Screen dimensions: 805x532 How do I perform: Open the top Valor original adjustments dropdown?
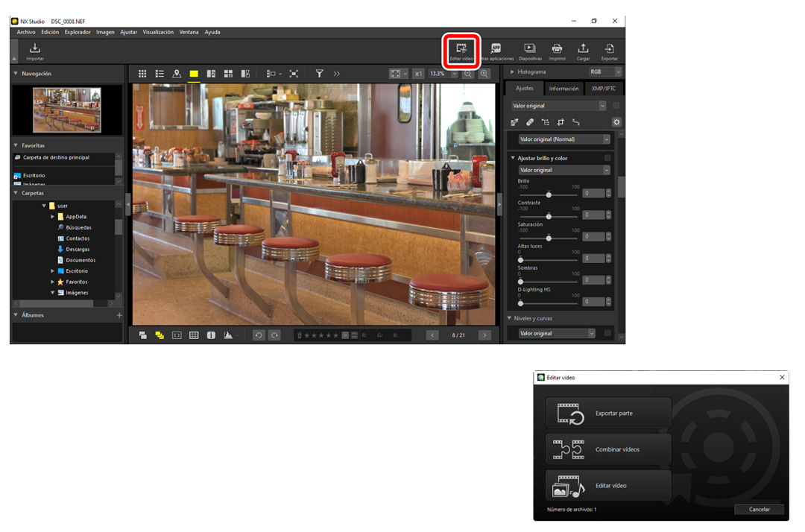point(558,106)
